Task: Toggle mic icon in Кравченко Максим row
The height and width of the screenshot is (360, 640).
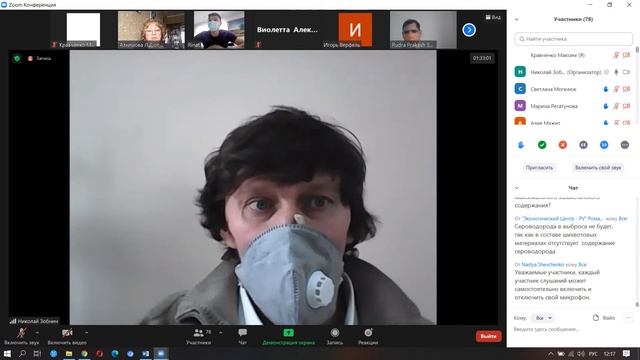Action: tap(616, 55)
